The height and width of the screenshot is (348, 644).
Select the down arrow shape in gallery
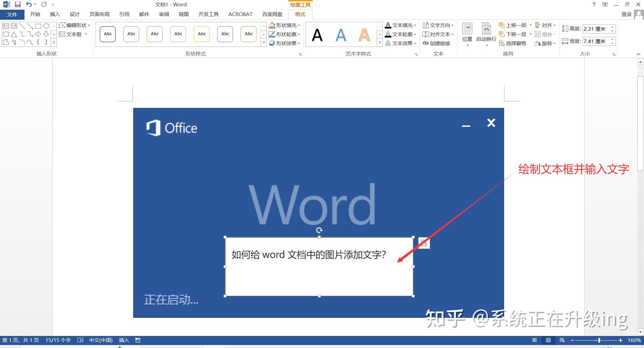pyautogui.click(x=46, y=34)
